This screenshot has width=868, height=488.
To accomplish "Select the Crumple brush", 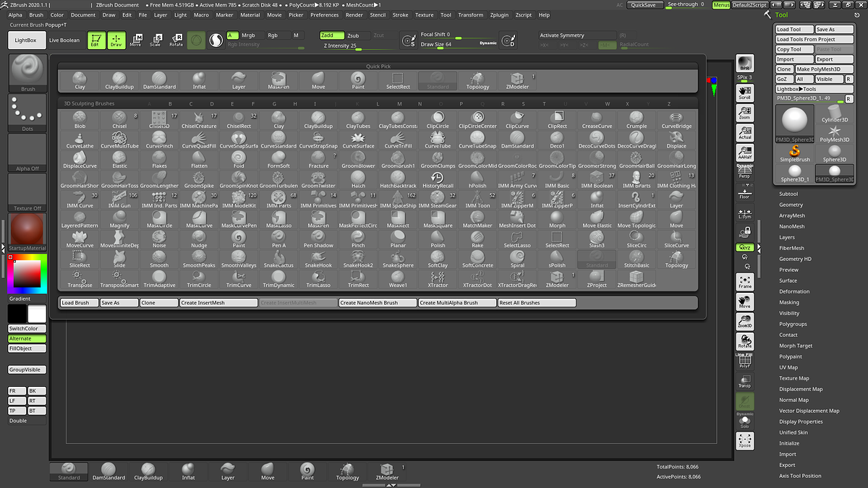I will click(x=637, y=120).
